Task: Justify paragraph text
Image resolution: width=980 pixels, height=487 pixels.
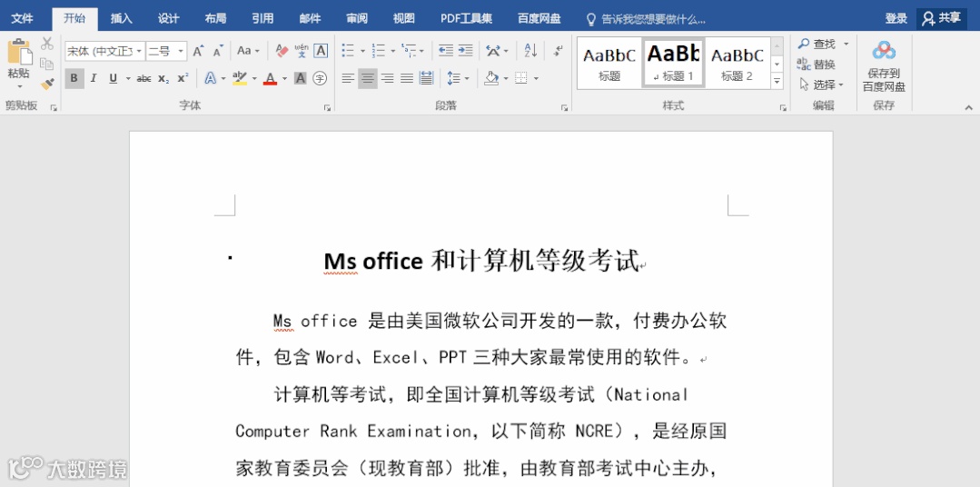Action: [x=407, y=78]
